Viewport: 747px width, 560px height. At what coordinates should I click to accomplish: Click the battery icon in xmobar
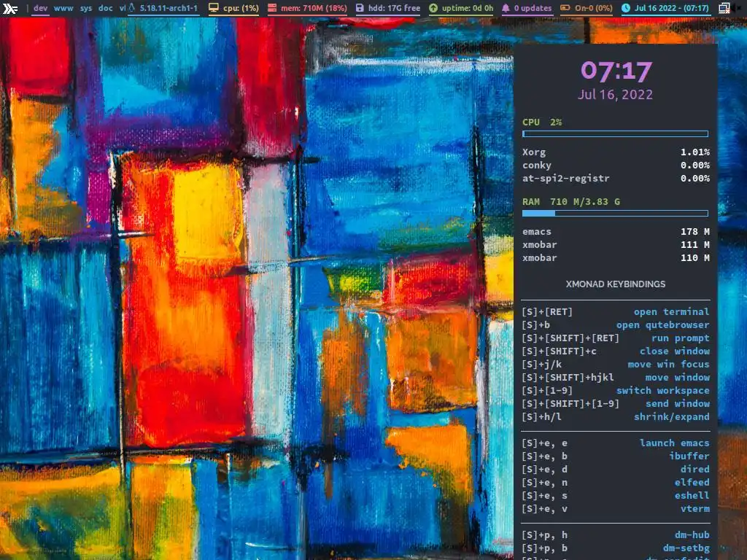click(565, 8)
